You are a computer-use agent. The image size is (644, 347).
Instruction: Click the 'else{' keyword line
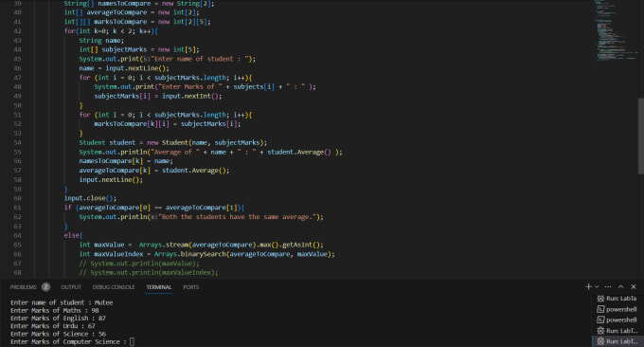73,235
